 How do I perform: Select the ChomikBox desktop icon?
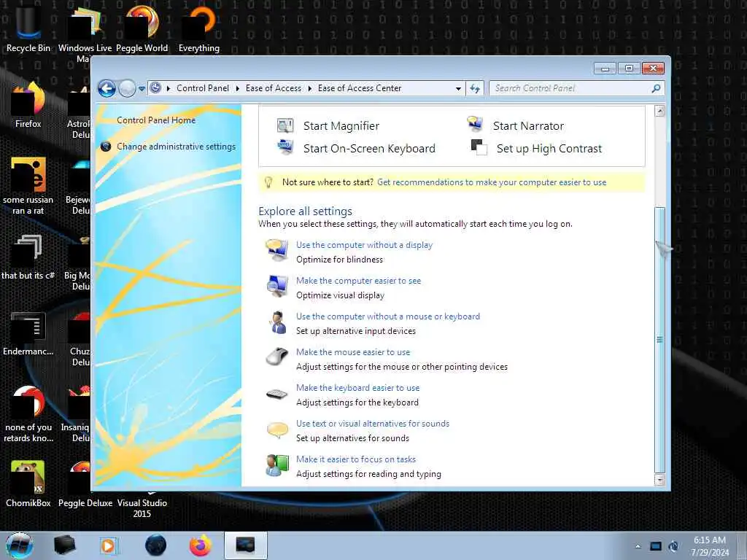click(28, 483)
